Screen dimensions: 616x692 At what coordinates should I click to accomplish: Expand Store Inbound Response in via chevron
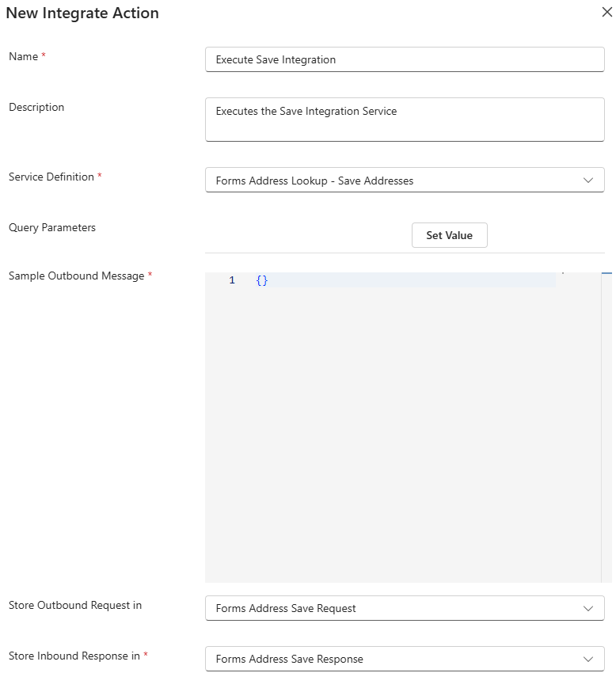click(587, 659)
